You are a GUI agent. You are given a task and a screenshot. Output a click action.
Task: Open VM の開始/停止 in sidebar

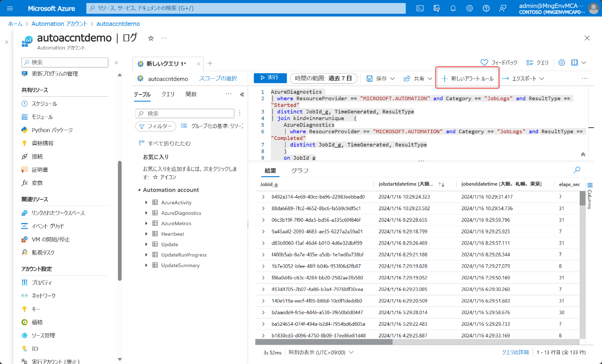click(x=51, y=239)
